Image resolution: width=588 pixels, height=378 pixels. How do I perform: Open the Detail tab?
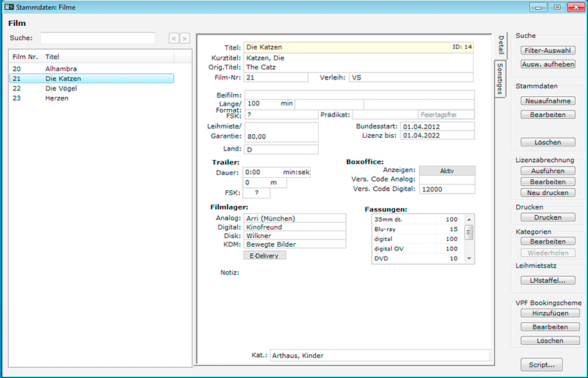[x=500, y=46]
